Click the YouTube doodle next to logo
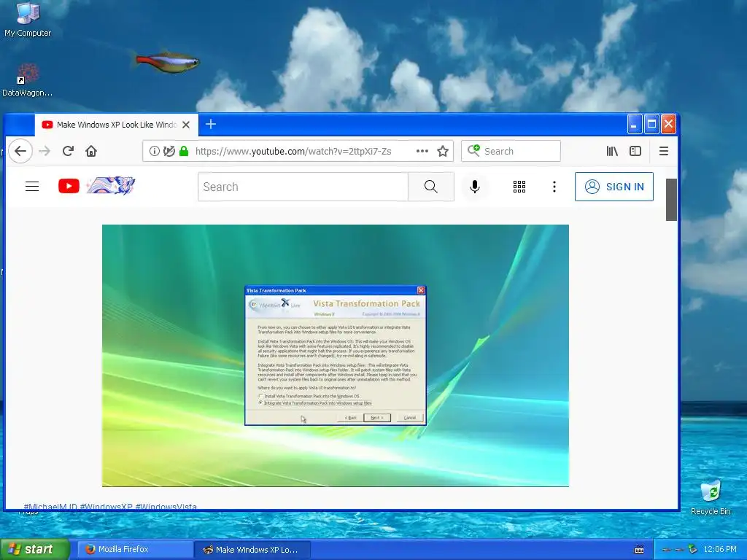The image size is (747, 560). click(x=111, y=185)
